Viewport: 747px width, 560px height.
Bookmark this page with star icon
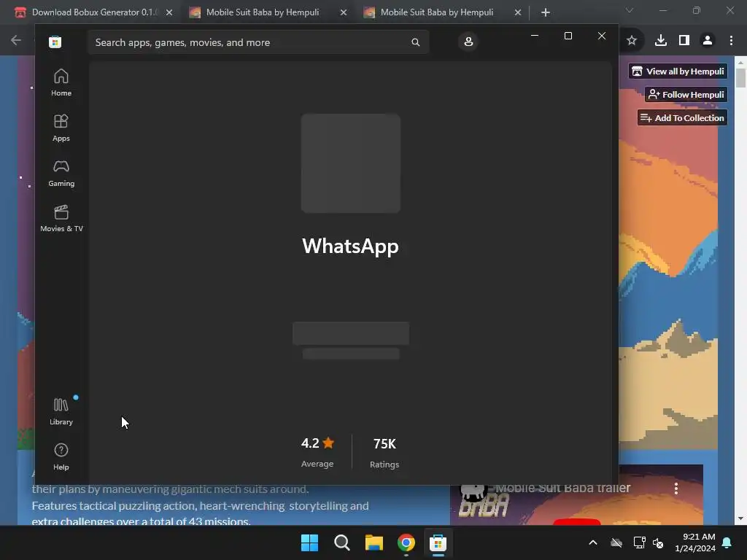pyautogui.click(x=632, y=41)
